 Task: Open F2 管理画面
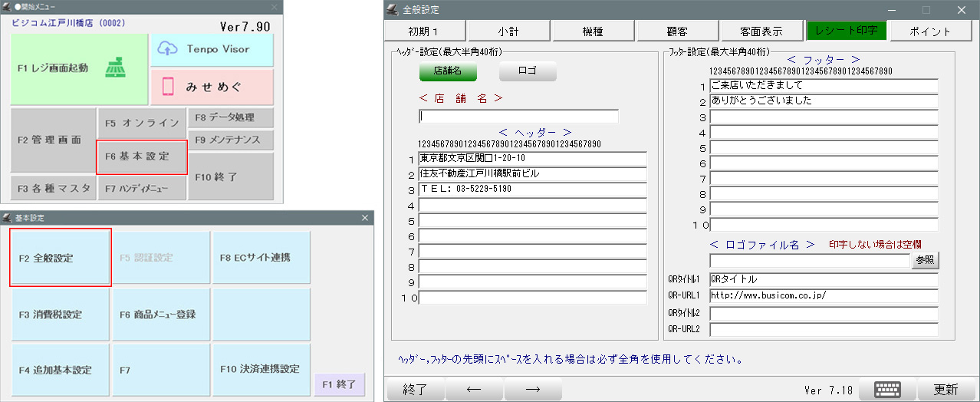pos(53,141)
